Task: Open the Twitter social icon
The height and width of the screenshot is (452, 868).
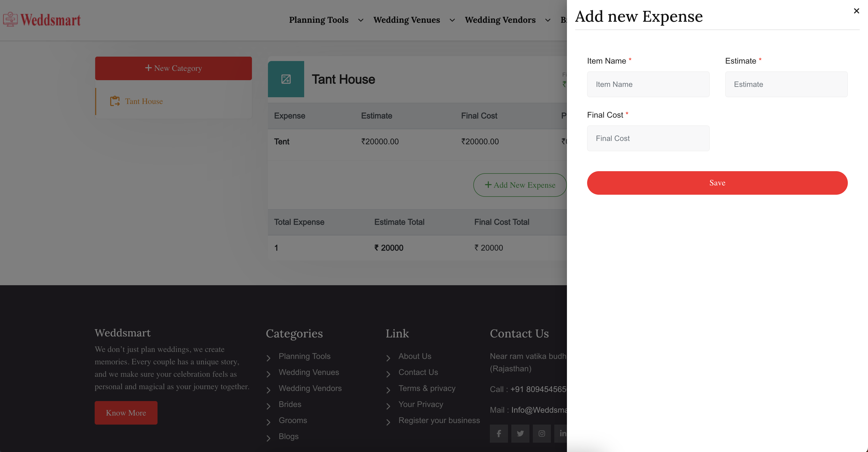Action: pos(520,433)
